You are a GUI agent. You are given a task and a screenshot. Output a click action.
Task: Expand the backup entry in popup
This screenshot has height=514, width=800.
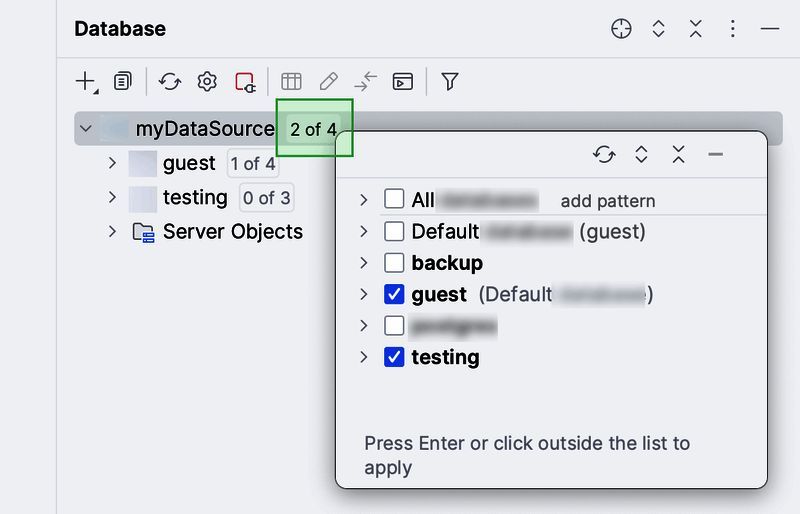click(364, 263)
